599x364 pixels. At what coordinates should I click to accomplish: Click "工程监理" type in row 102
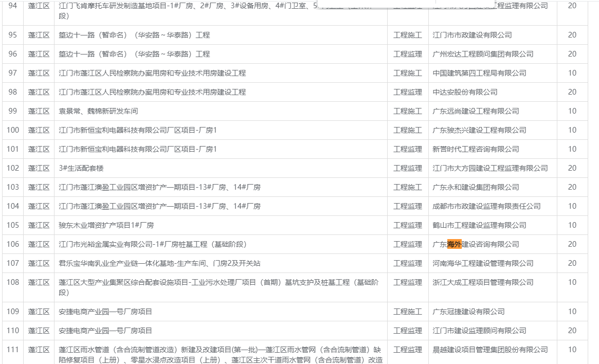(x=407, y=168)
